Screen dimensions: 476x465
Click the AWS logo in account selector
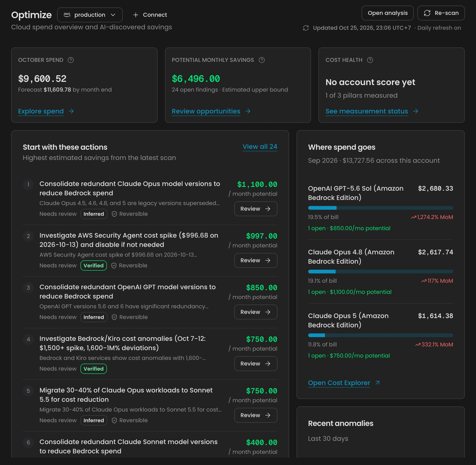(67, 15)
